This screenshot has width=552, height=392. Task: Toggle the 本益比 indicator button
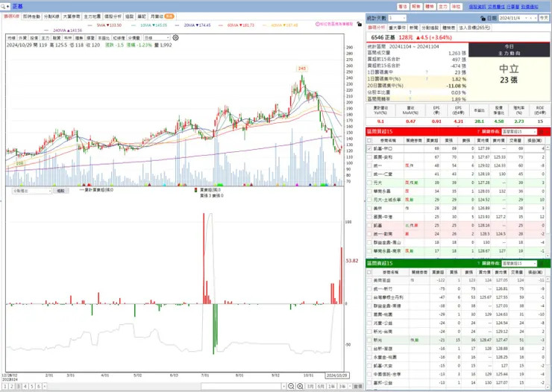[x=104, y=37]
